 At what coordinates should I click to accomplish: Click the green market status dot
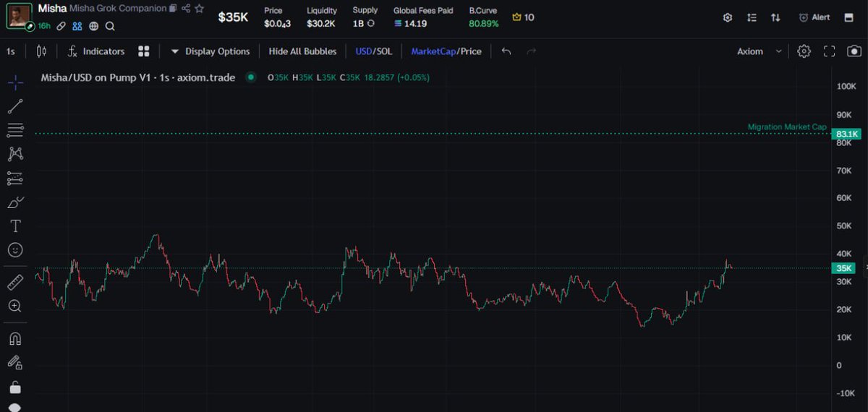point(251,77)
